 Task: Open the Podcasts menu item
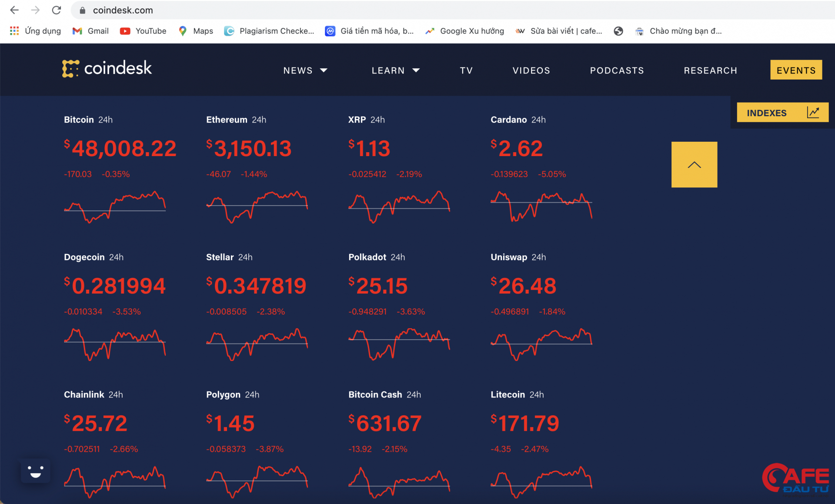point(617,70)
